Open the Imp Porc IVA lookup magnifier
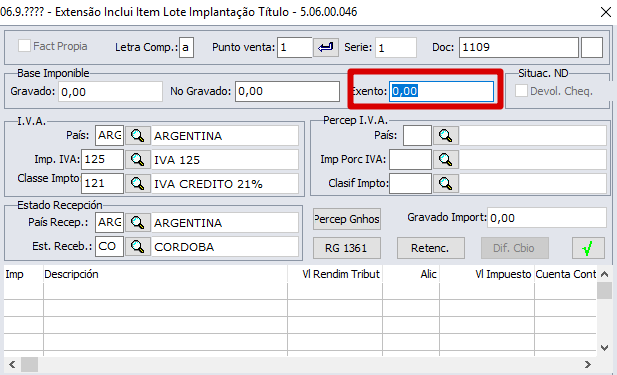 [x=446, y=159]
